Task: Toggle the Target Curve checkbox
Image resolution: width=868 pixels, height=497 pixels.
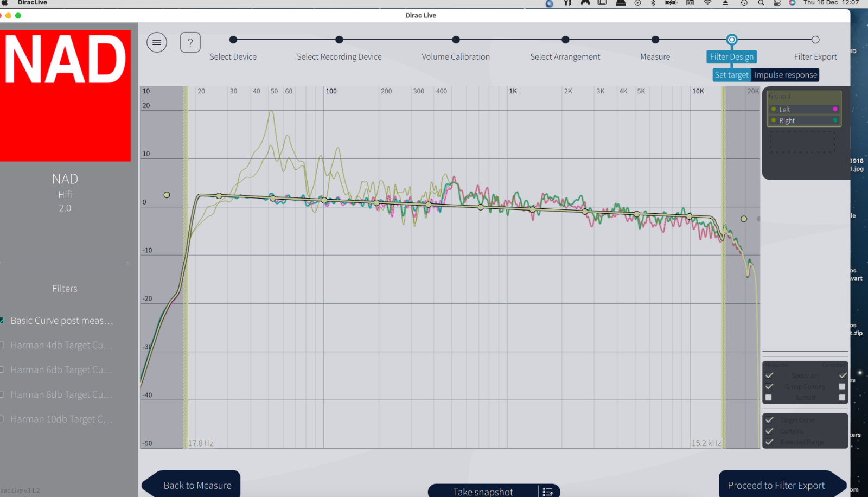Action: (769, 420)
